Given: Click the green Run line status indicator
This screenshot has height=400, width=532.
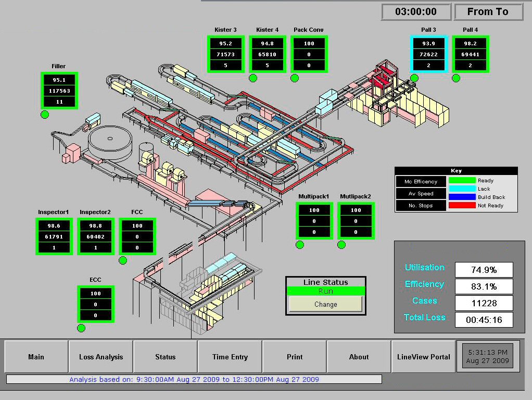Looking at the screenshot, I should coord(326,291).
